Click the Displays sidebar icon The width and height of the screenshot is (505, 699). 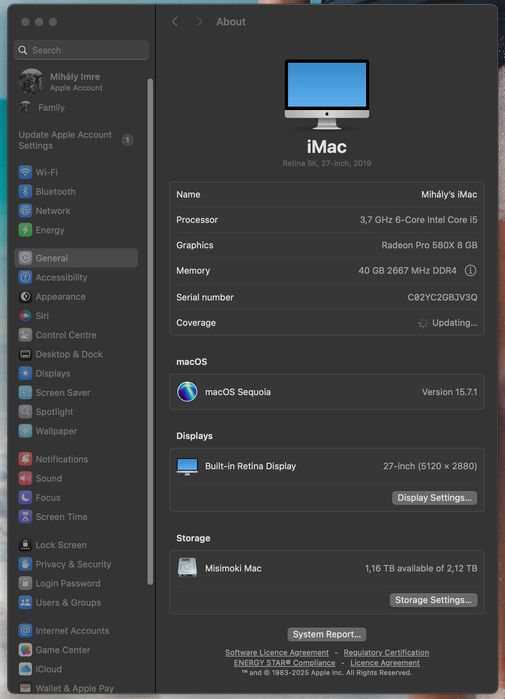click(x=25, y=373)
